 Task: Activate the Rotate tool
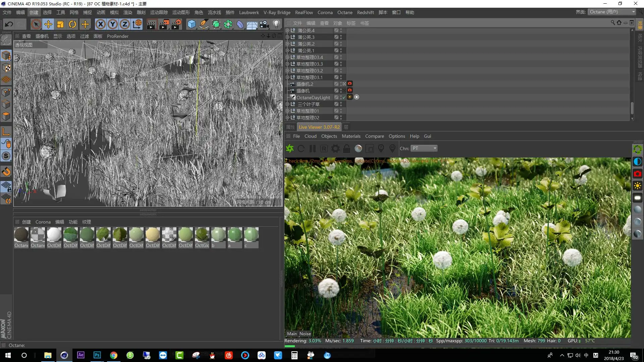click(x=72, y=24)
